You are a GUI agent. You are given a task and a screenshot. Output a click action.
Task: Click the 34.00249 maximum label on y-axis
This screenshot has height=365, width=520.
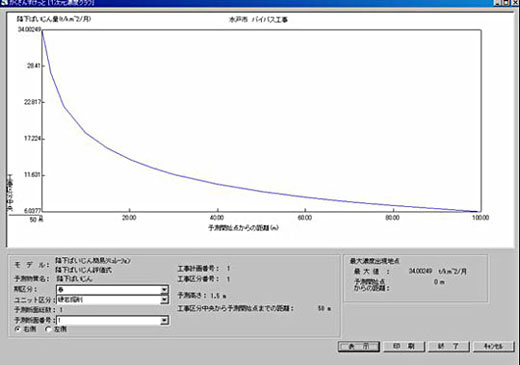coord(29,30)
